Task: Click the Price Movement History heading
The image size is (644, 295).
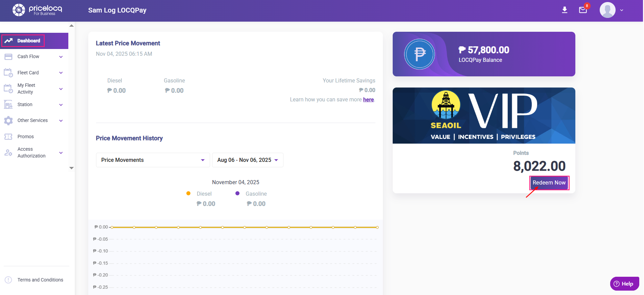Action: pos(129,138)
